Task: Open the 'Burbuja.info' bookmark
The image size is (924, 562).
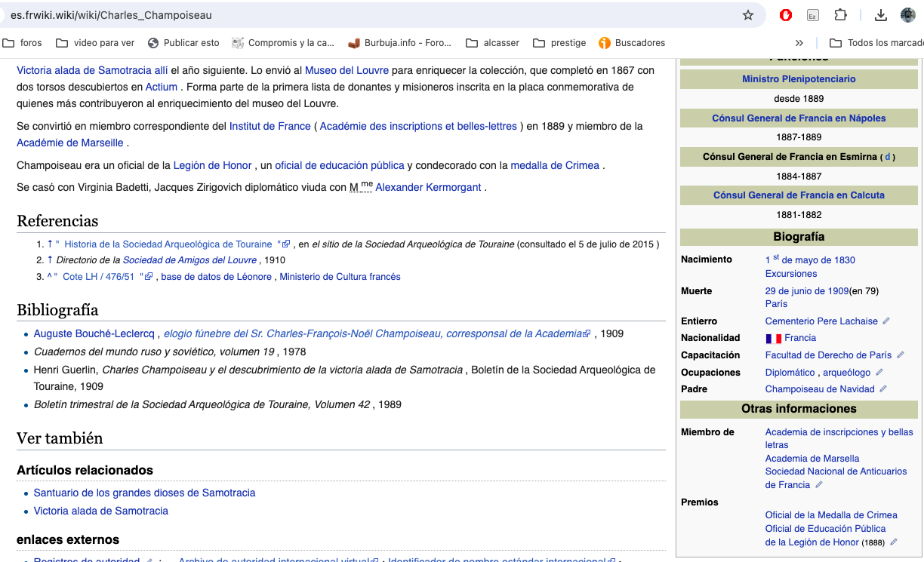Action: pyautogui.click(x=399, y=43)
